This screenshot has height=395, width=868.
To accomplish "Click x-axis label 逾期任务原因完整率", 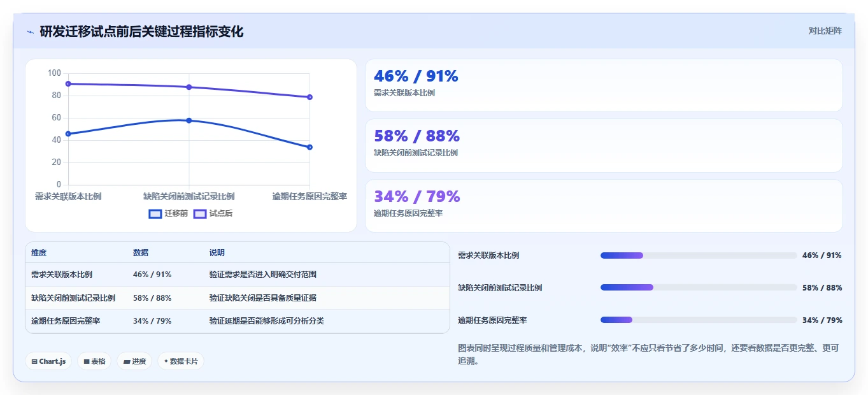I will click(x=309, y=196).
